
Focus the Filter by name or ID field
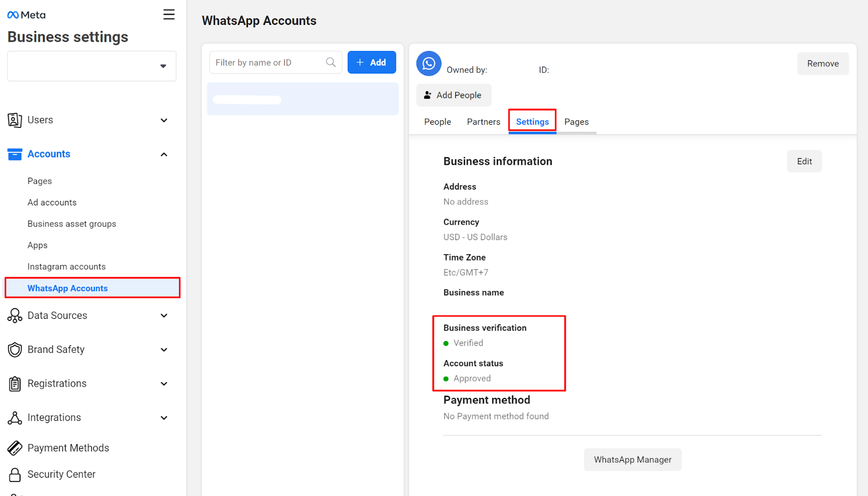point(276,62)
